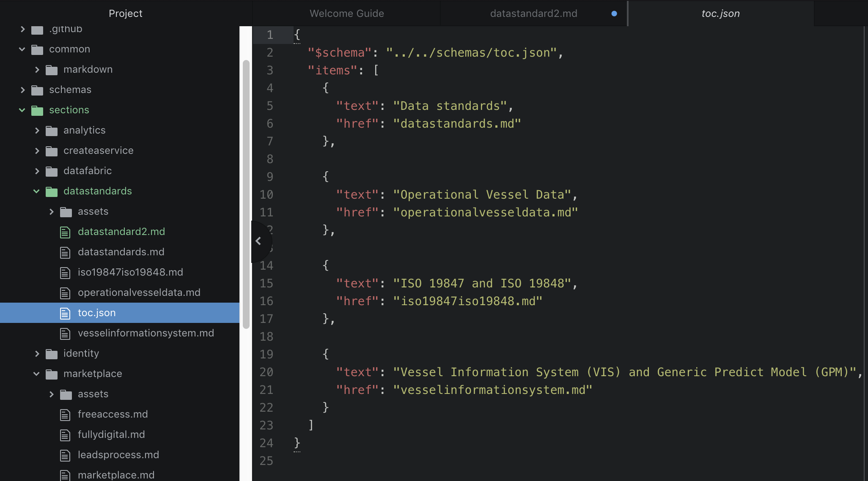Click the project tree vertical scrollbar
The width and height of the screenshot is (868, 481).
tap(246, 194)
